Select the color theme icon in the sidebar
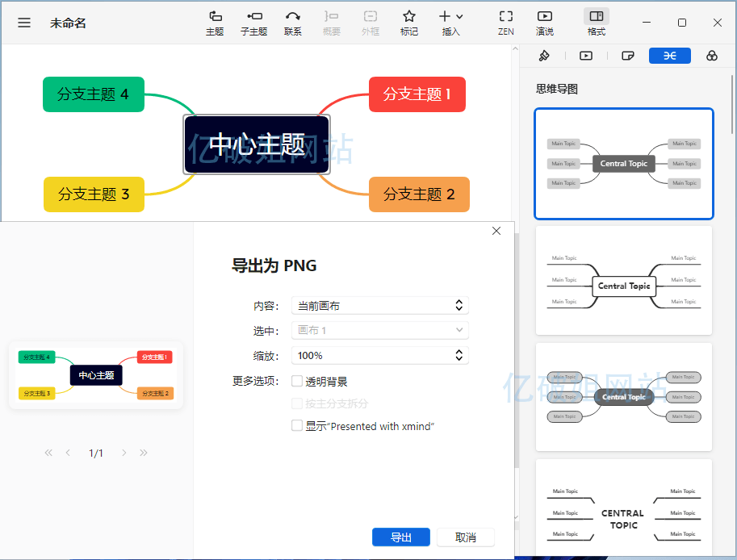This screenshot has height=560, width=737. pos(711,55)
